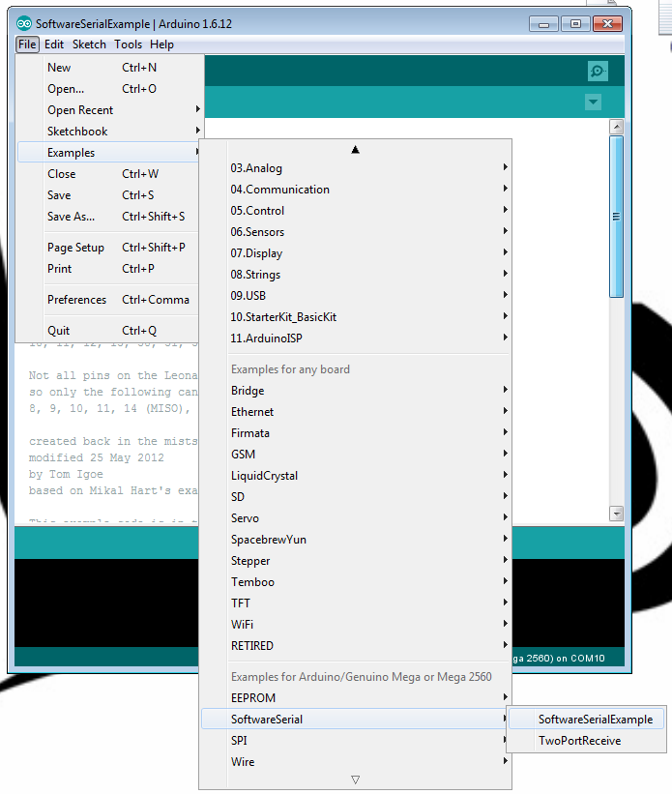
Task: Open the File menu
Action: (x=27, y=44)
